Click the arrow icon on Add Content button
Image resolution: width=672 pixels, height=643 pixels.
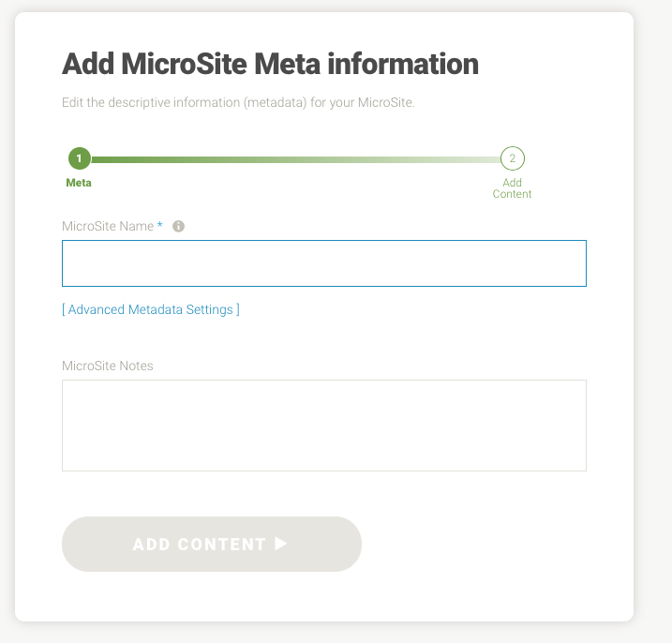click(281, 544)
